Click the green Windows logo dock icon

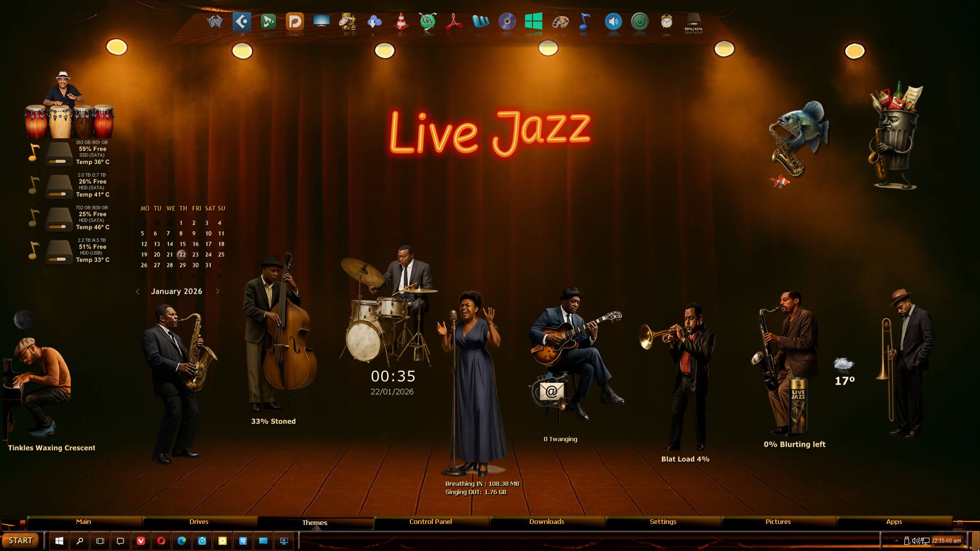pos(533,21)
